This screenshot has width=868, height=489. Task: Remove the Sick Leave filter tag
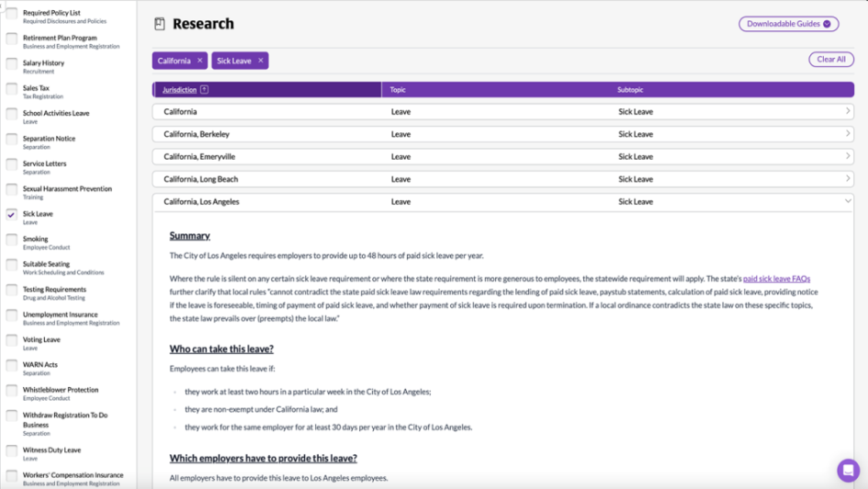(x=261, y=61)
